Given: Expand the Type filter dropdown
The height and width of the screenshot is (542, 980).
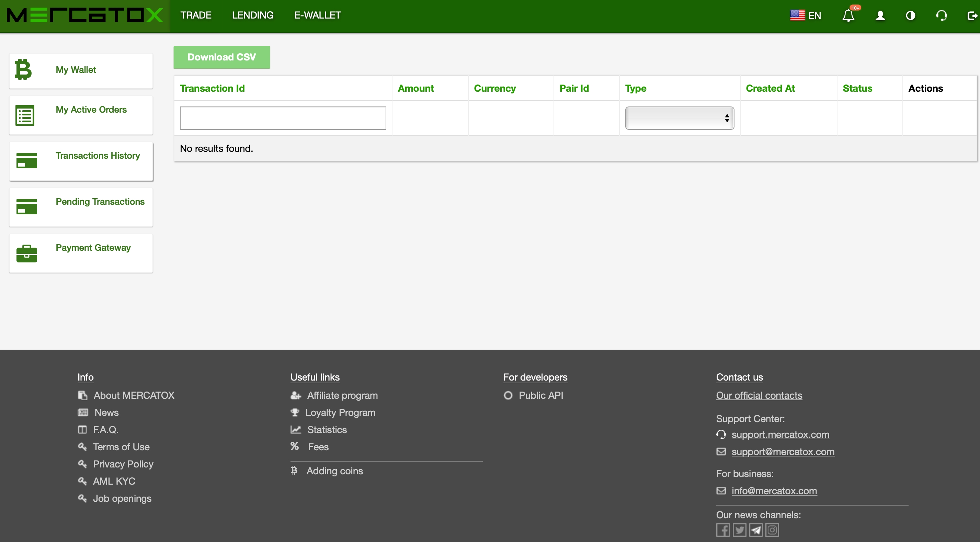Looking at the screenshot, I should click(x=680, y=118).
